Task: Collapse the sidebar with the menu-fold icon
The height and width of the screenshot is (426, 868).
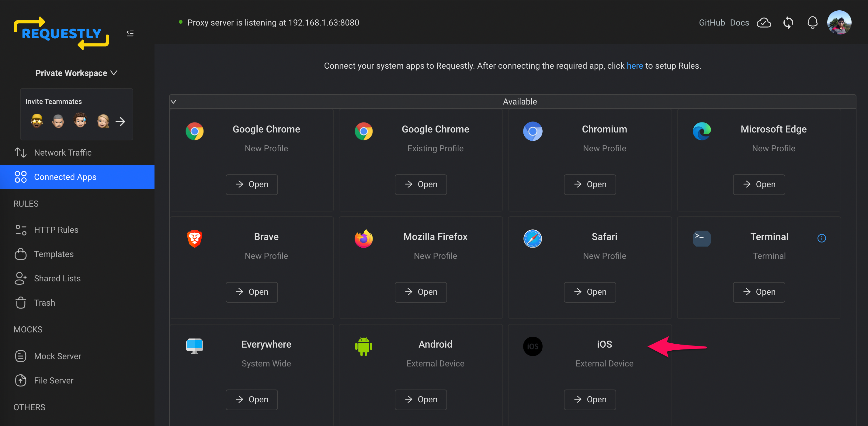Action: pos(130,33)
